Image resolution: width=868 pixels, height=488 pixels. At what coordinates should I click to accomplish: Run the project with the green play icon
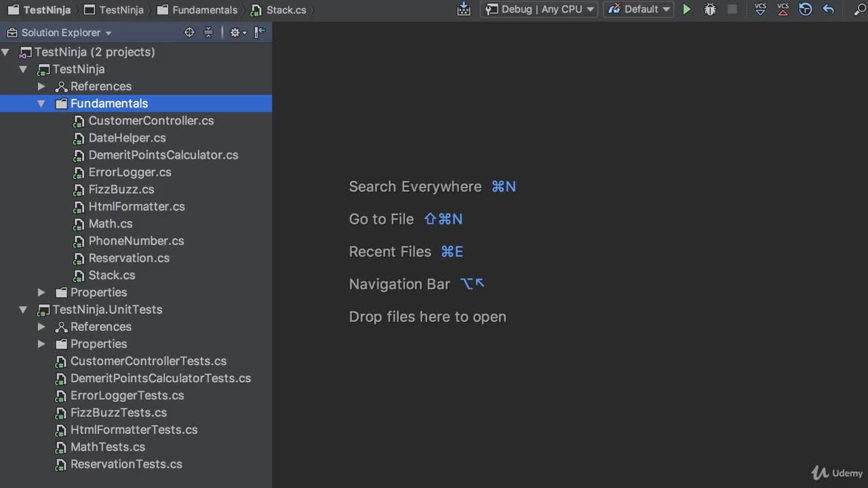tap(687, 9)
